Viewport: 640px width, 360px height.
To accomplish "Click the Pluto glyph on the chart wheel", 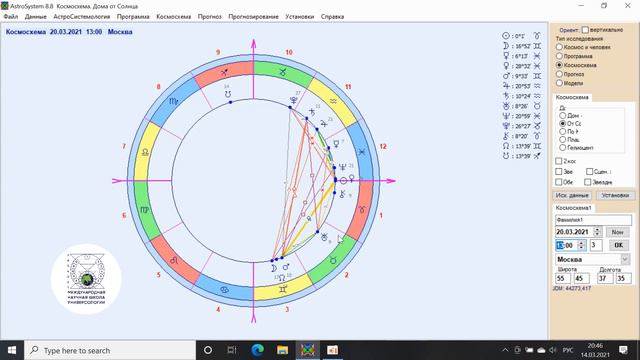I will click(293, 101).
